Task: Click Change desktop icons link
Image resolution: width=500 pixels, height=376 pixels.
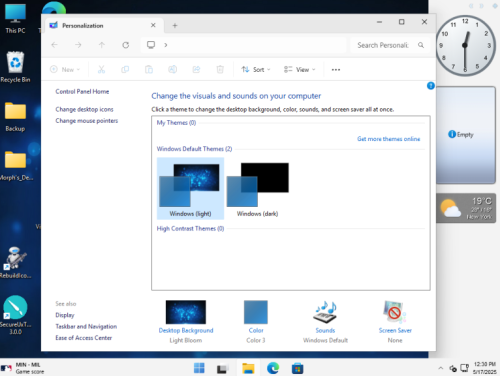Action: [x=84, y=109]
